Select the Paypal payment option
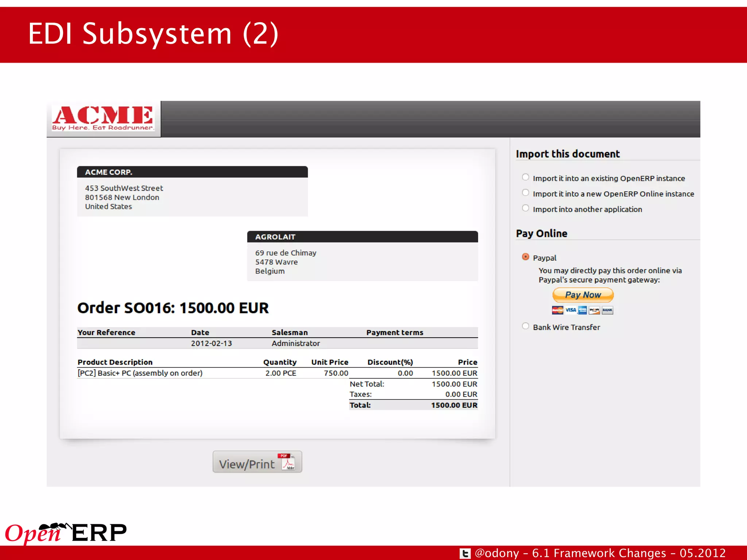The height and width of the screenshot is (560, 747). [x=526, y=257]
